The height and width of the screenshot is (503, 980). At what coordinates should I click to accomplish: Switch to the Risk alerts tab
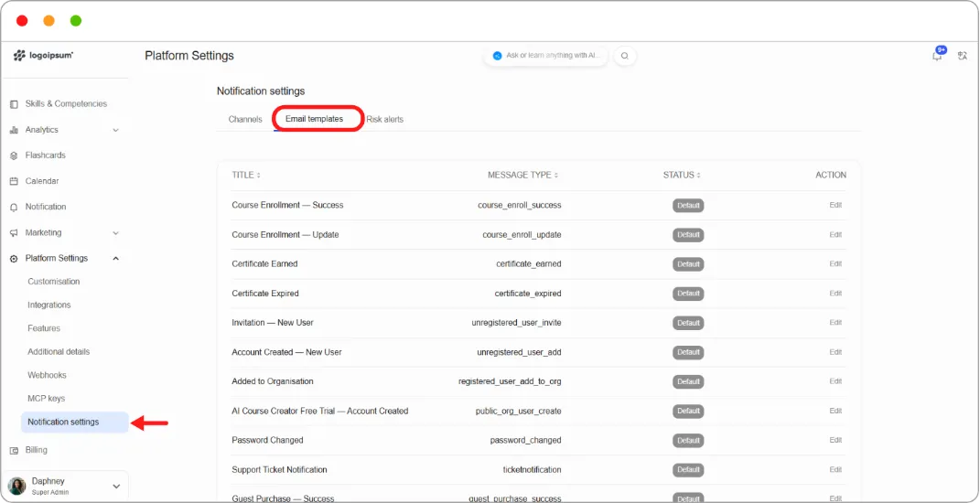coord(385,119)
